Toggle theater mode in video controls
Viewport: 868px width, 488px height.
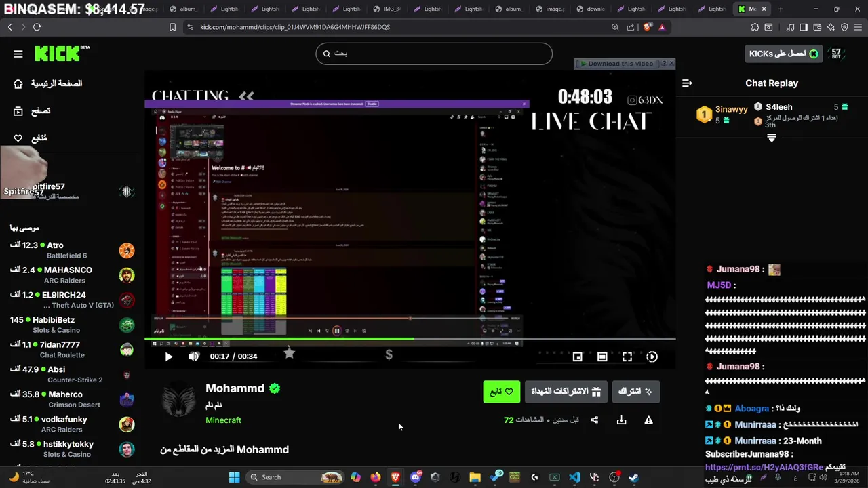coord(602,357)
